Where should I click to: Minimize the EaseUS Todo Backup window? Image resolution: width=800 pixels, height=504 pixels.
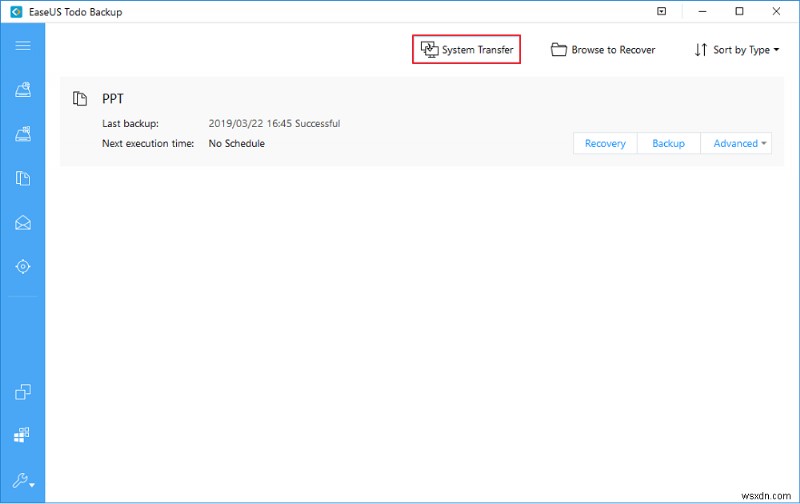pyautogui.click(x=703, y=11)
